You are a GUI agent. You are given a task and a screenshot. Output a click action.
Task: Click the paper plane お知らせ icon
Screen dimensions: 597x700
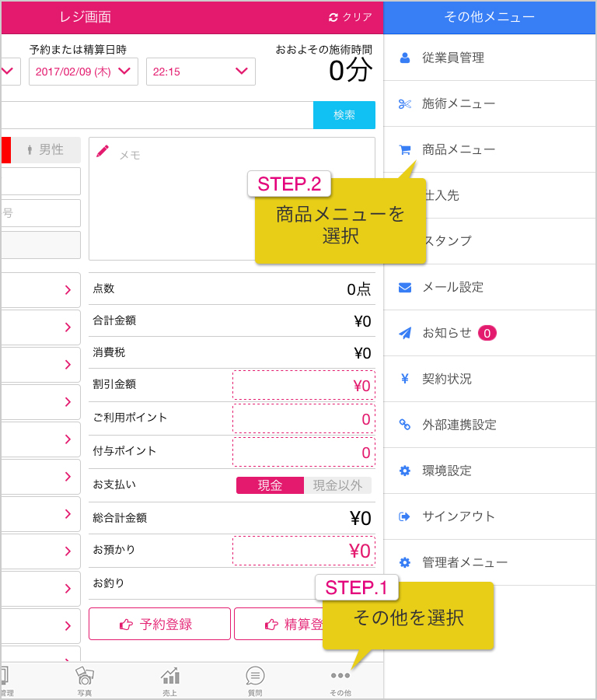point(405,333)
